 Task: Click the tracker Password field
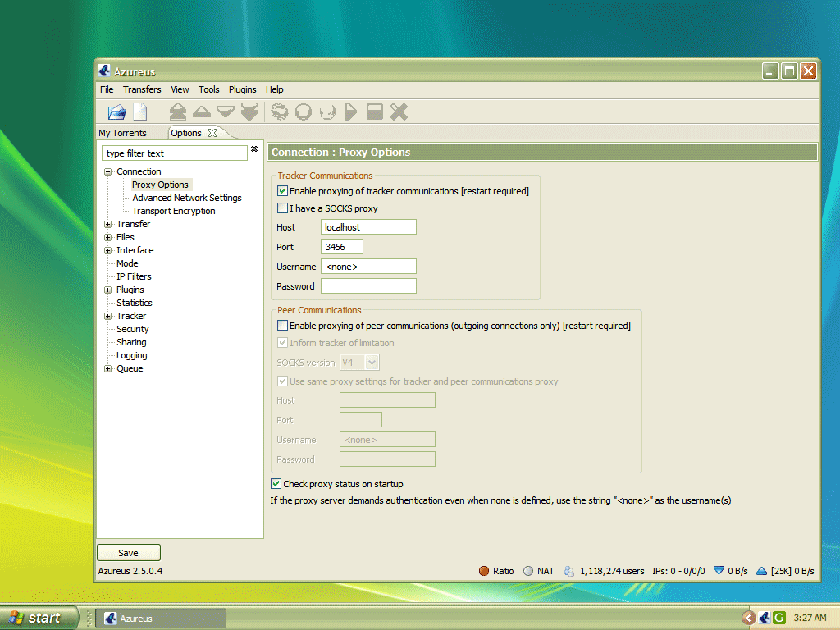coord(368,286)
